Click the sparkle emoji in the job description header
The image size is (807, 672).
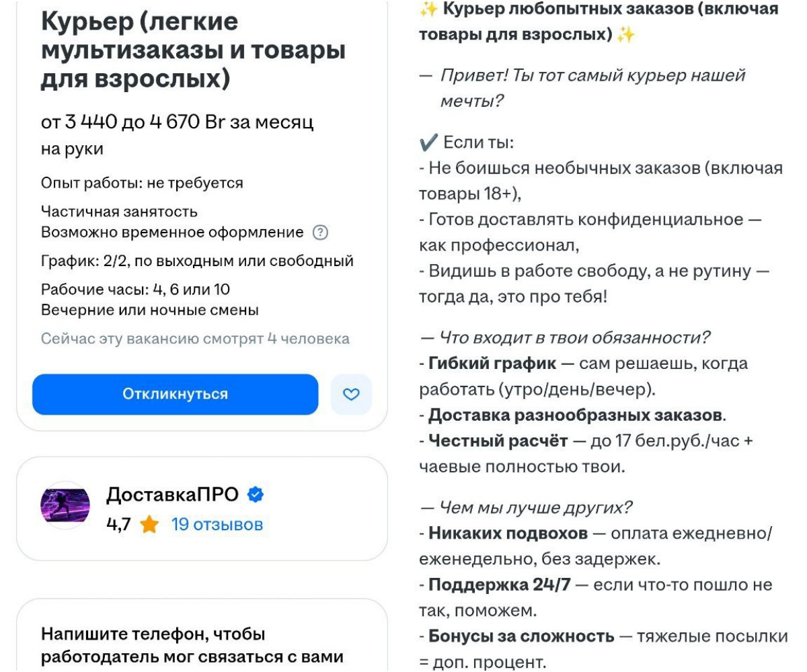(x=428, y=12)
